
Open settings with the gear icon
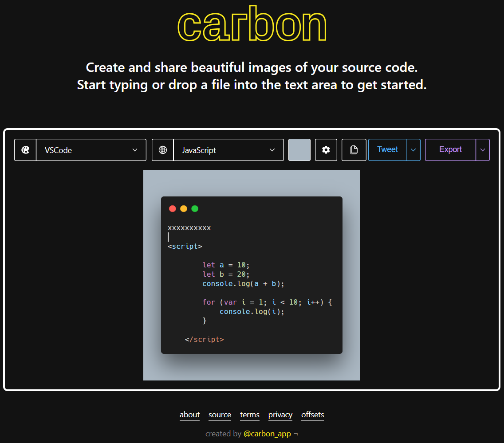tap(326, 150)
